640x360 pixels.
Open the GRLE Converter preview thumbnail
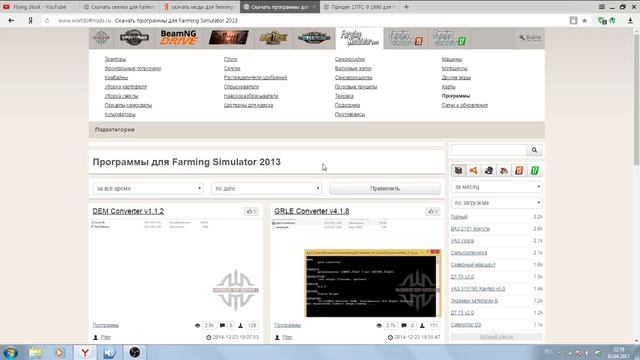coord(356,268)
